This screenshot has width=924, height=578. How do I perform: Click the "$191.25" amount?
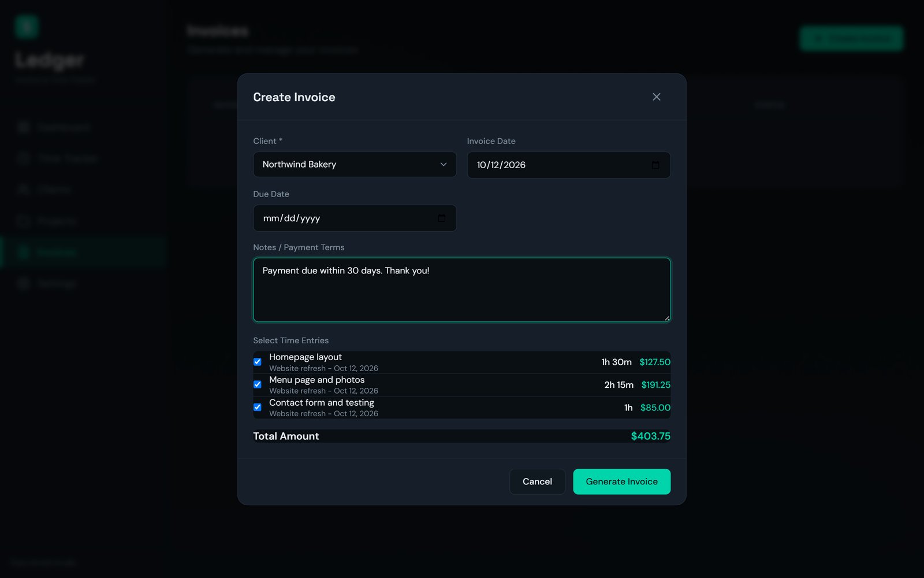(x=656, y=385)
